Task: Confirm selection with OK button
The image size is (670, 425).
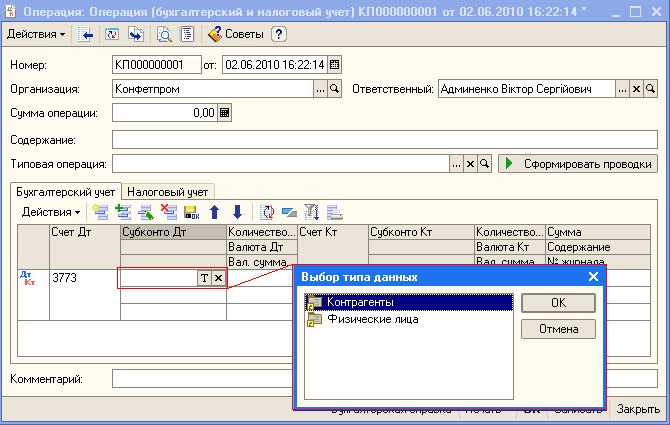Action: pos(558,303)
